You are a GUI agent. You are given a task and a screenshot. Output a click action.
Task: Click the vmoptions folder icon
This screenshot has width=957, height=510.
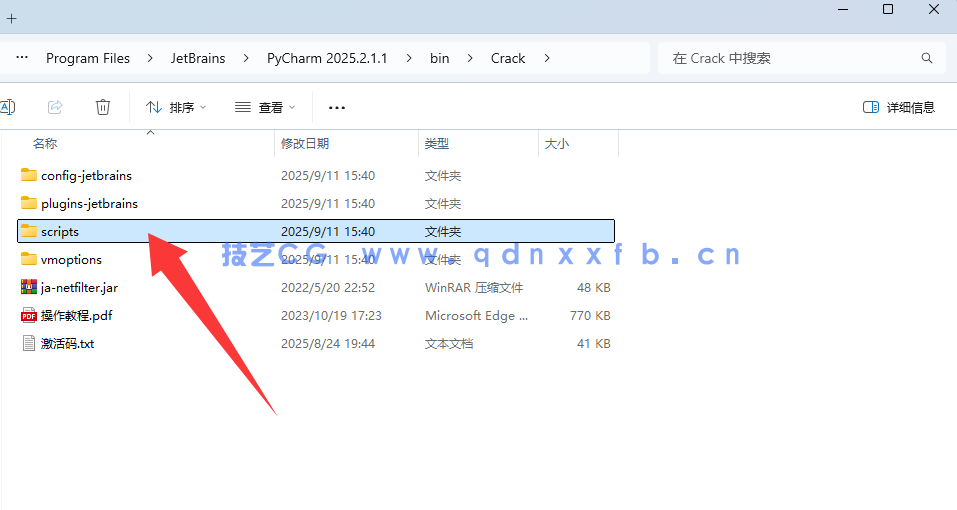[x=29, y=259]
